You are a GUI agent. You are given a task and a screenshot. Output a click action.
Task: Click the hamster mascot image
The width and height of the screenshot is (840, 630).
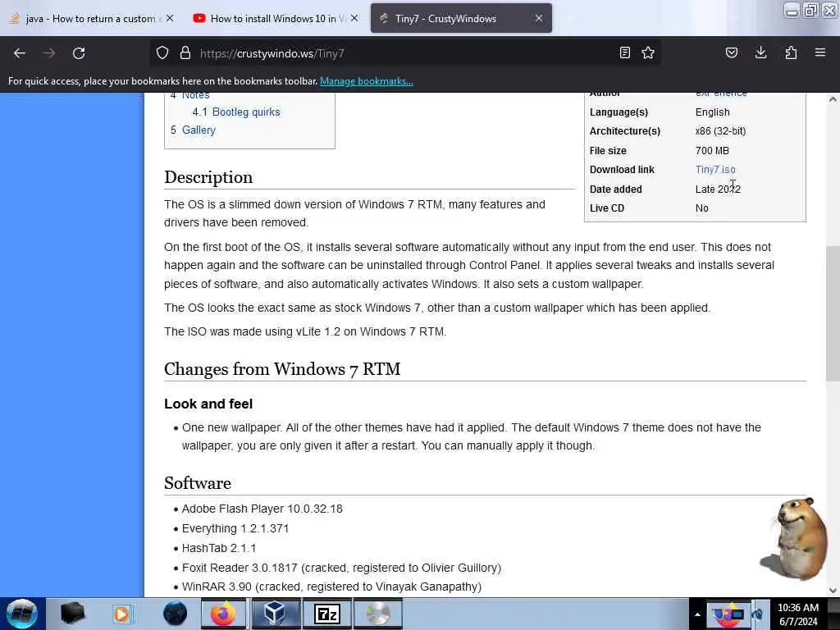(x=794, y=538)
